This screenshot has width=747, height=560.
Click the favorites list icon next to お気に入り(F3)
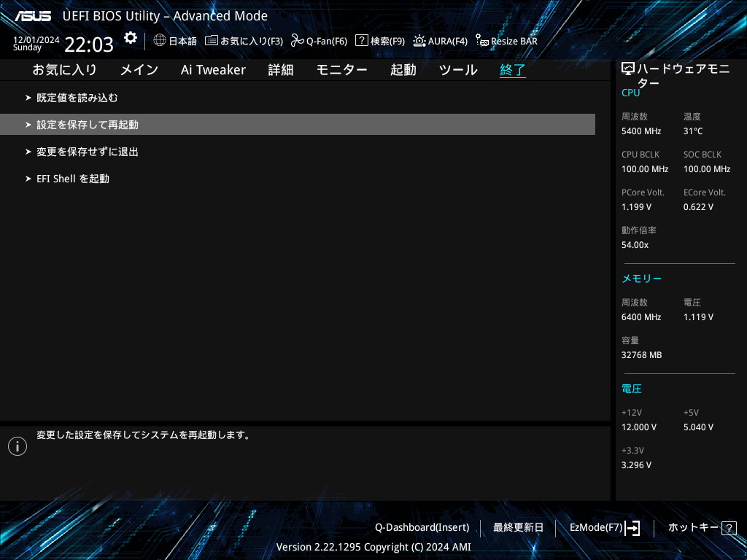click(212, 41)
